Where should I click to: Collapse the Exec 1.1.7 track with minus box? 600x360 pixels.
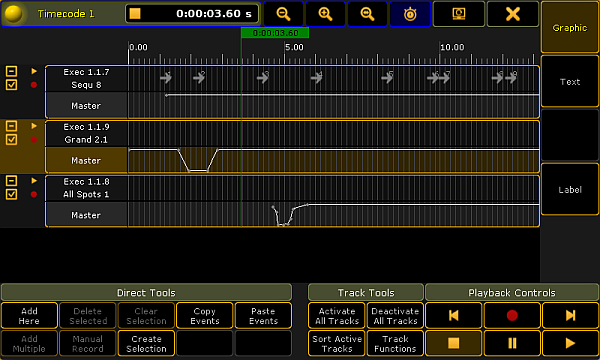click(11, 71)
